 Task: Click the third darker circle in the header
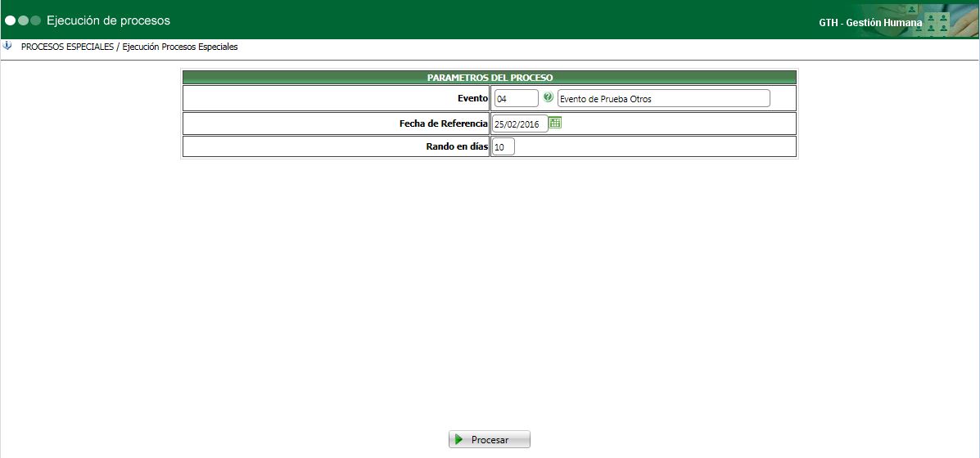36,20
